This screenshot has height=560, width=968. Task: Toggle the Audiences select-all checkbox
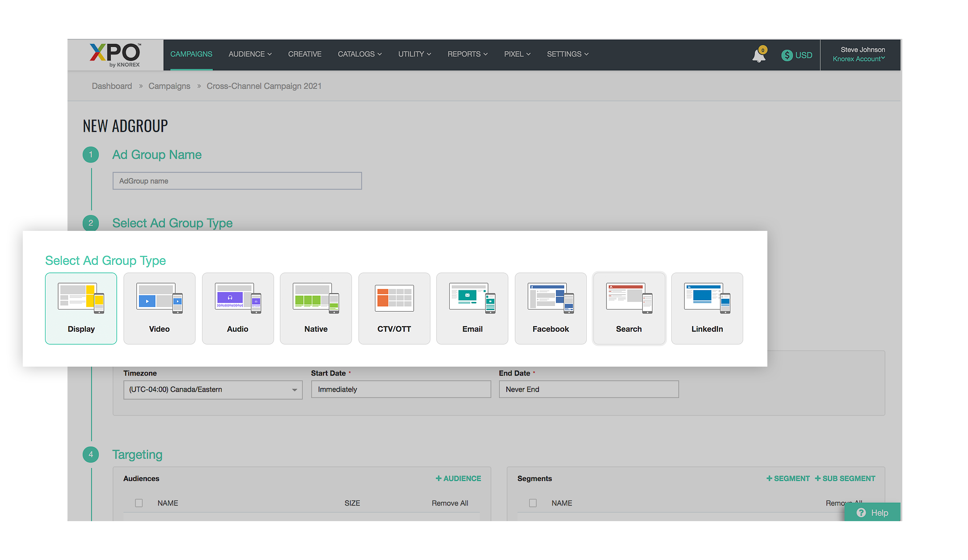point(139,503)
